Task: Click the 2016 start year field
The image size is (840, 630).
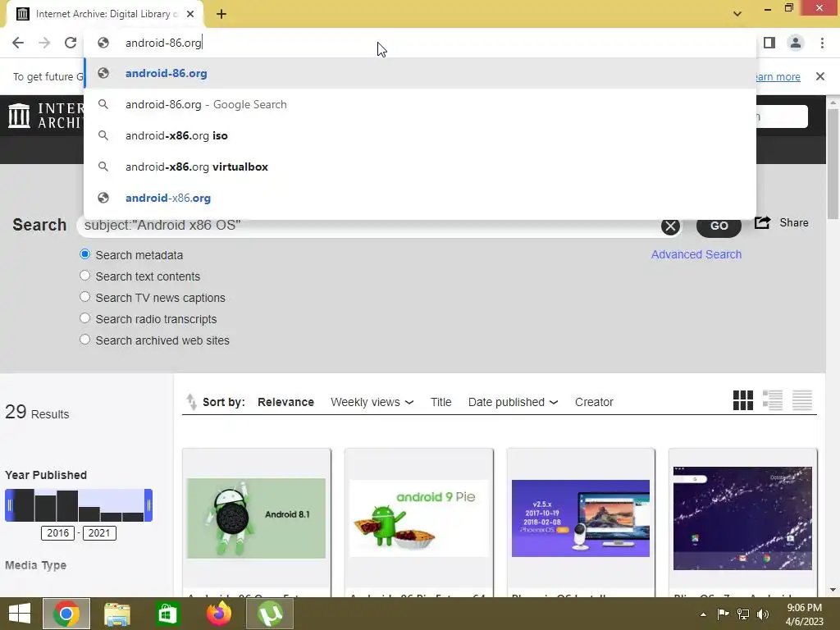Action: coord(58,533)
